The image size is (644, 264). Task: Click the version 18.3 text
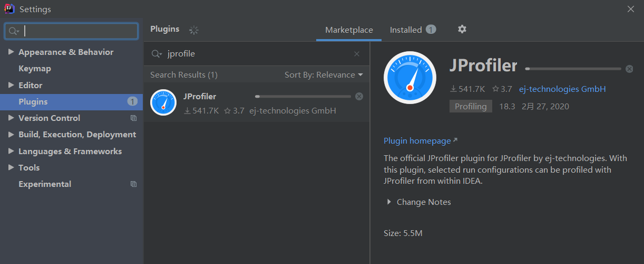(507, 106)
